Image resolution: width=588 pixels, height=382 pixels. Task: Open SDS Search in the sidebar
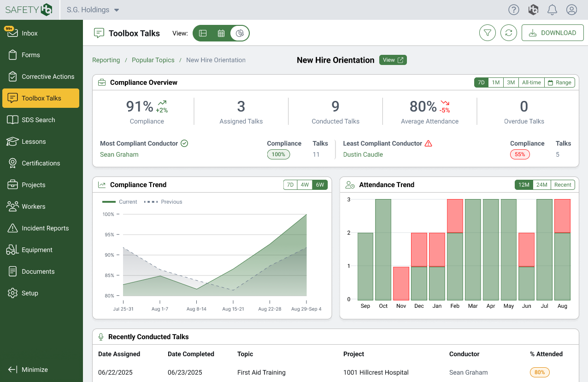(41, 120)
